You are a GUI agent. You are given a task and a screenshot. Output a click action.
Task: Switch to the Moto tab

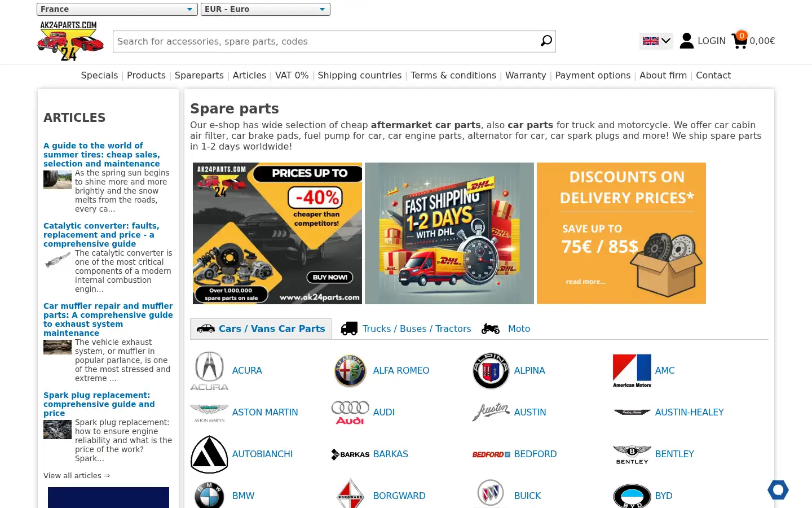click(x=506, y=329)
